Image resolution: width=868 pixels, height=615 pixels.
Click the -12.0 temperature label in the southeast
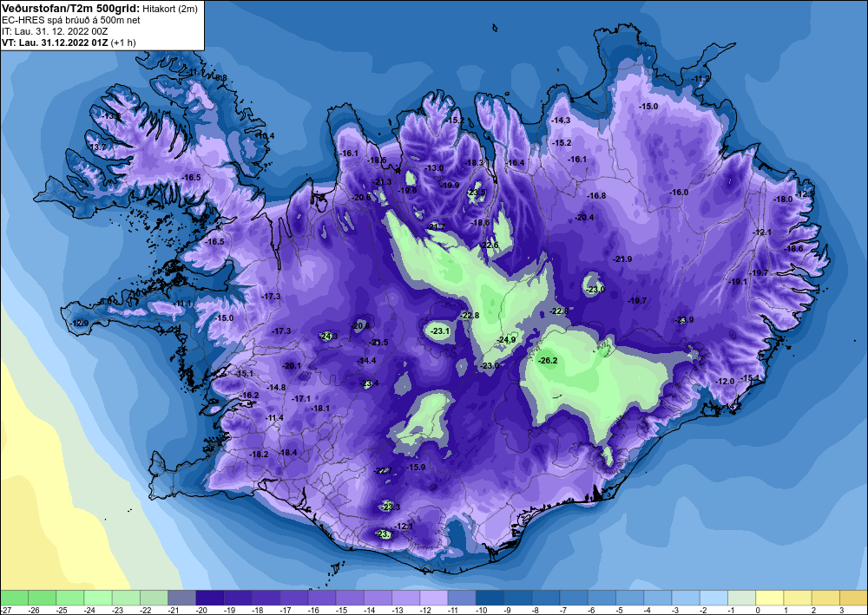[725, 381]
